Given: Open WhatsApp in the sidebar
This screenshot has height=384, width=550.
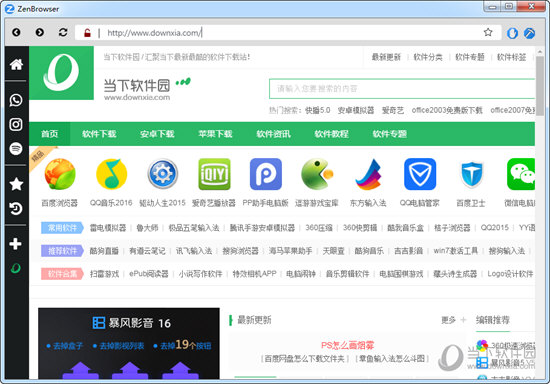Looking at the screenshot, I should tap(16, 100).
